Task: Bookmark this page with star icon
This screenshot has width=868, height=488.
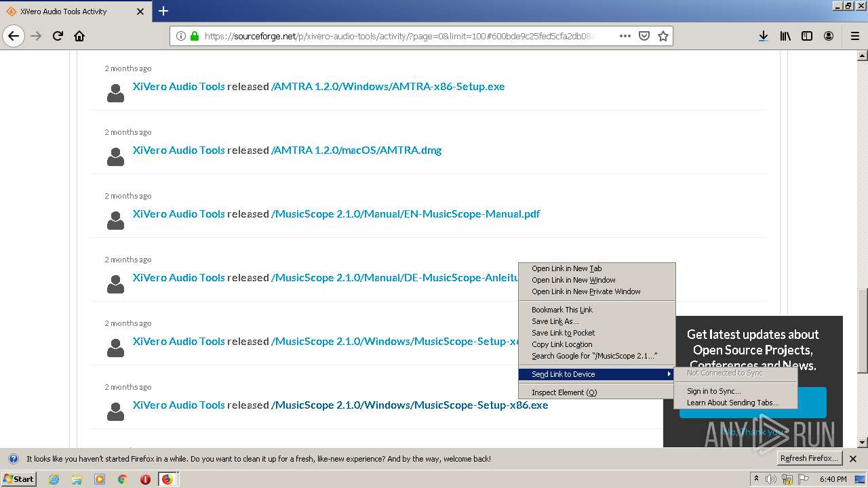Action: point(663,36)
